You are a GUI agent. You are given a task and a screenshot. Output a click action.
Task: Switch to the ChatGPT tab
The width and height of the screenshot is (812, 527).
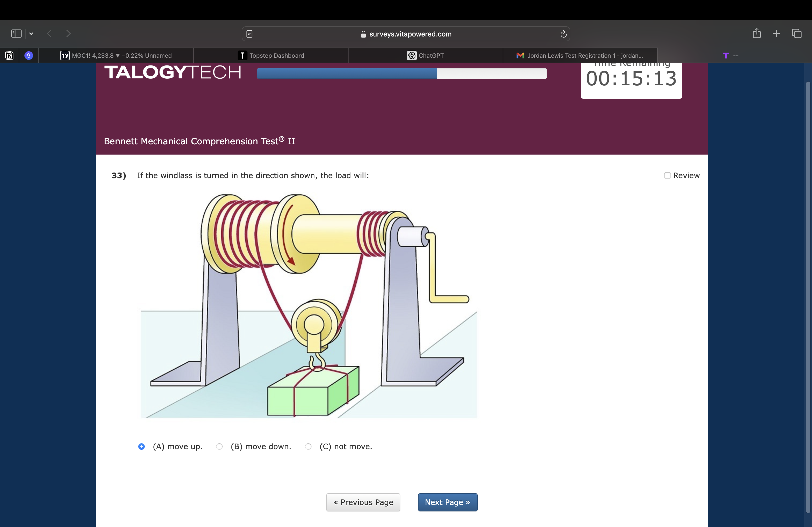[425, 56]
